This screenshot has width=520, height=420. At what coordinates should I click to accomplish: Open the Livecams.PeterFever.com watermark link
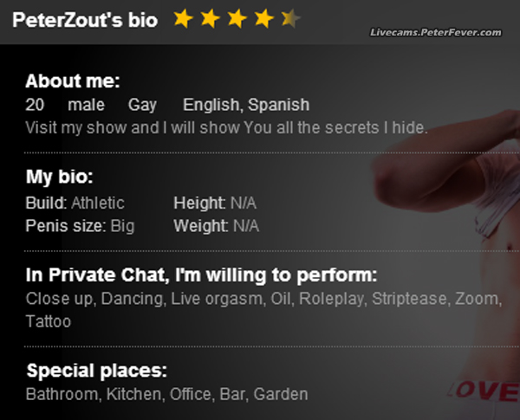point(435,32)
